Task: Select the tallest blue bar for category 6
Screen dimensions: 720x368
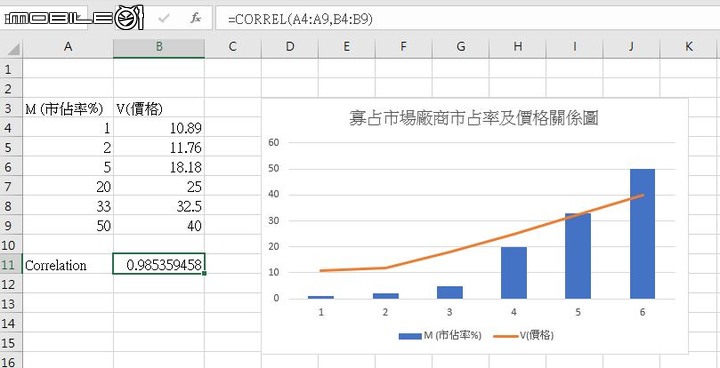Action: click(642, 234)
